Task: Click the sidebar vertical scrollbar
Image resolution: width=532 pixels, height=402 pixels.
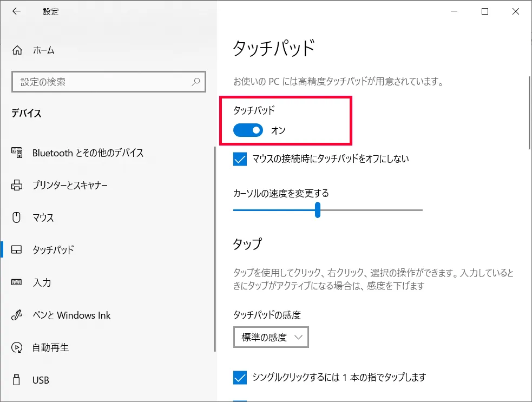Action: (215, 249)
